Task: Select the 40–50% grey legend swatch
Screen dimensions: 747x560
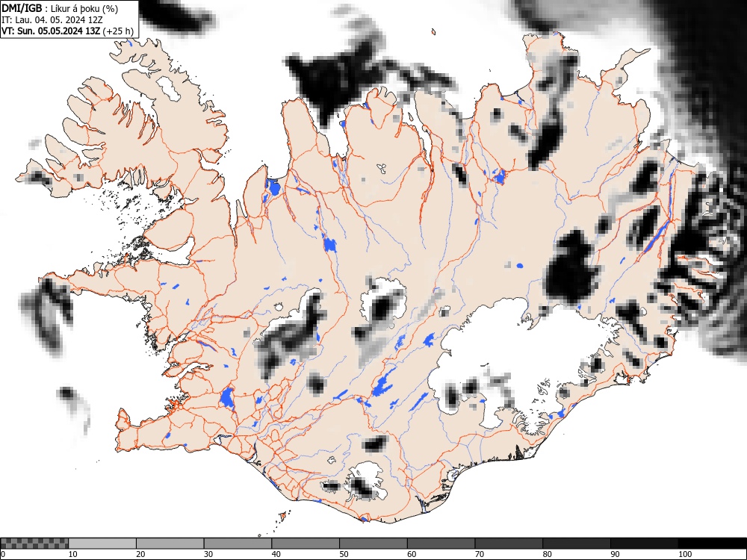Action: [x=306, y=544]
